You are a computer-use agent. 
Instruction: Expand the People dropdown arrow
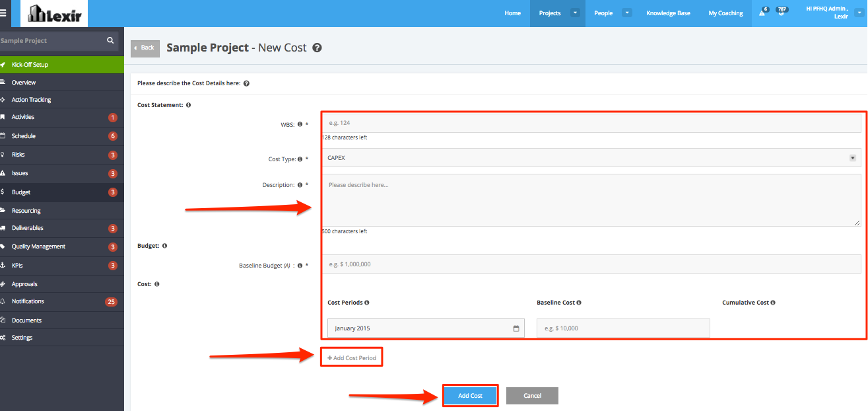click(x=627, y=13)
